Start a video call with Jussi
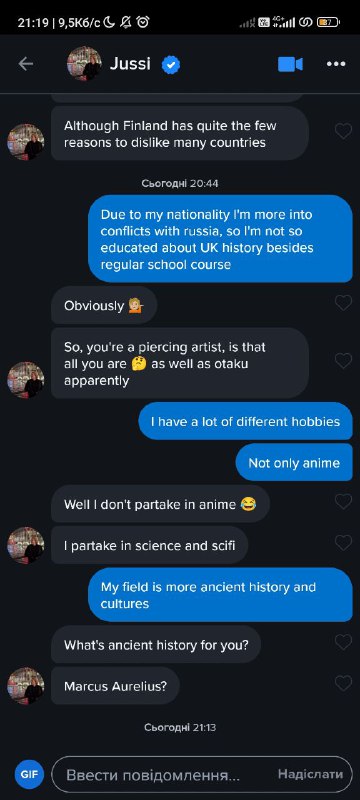The image size is (360, 800). point(290,64)
